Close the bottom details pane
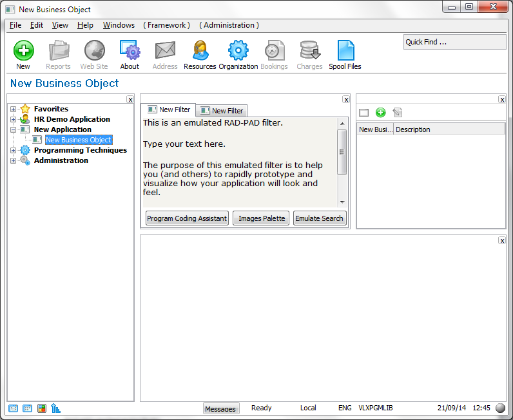The image size is (513, 420). (502, 241)
